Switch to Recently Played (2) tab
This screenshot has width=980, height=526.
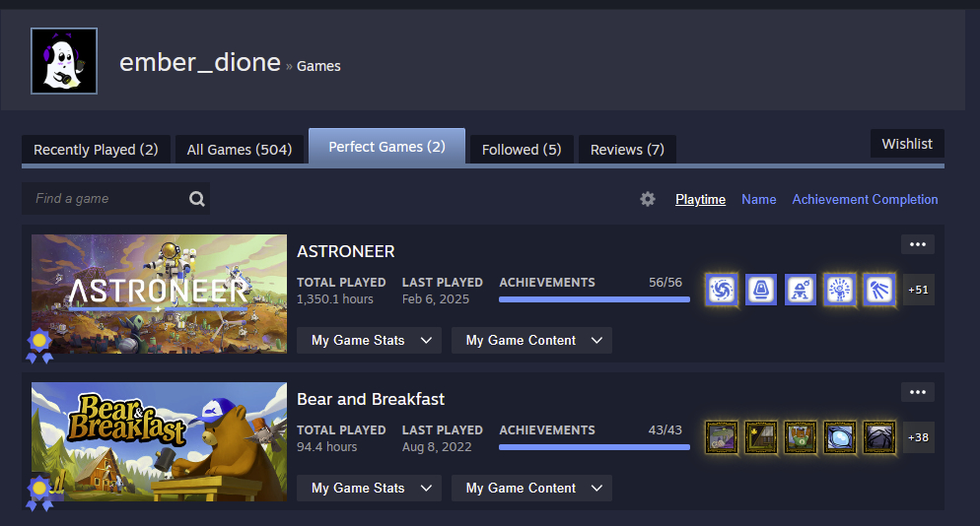pyautogui.click(x=96, y=150)
